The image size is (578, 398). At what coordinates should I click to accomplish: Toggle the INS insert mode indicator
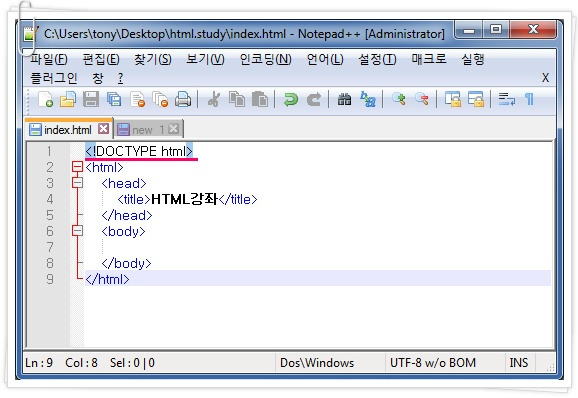coord(519,363)
